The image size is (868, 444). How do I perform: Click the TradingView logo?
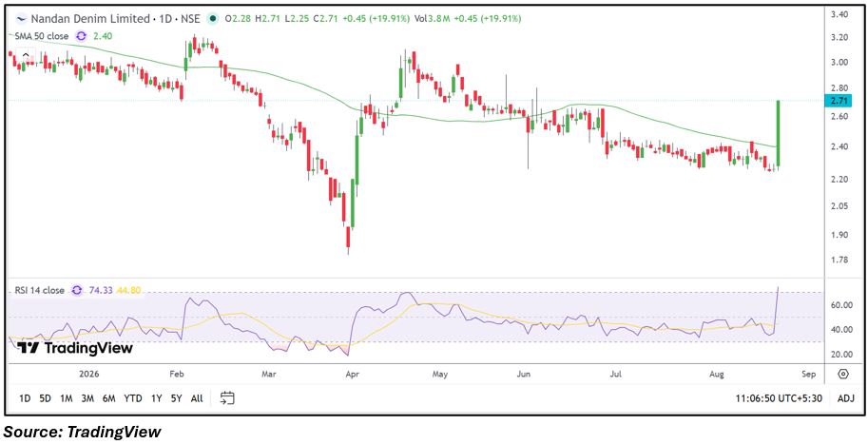coord(75,348)
